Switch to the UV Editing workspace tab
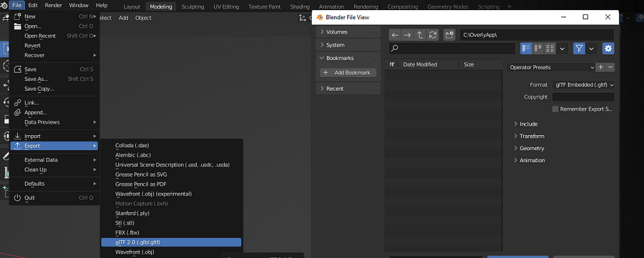Viewport: 644px width, 258px height. tap(227, 6)
